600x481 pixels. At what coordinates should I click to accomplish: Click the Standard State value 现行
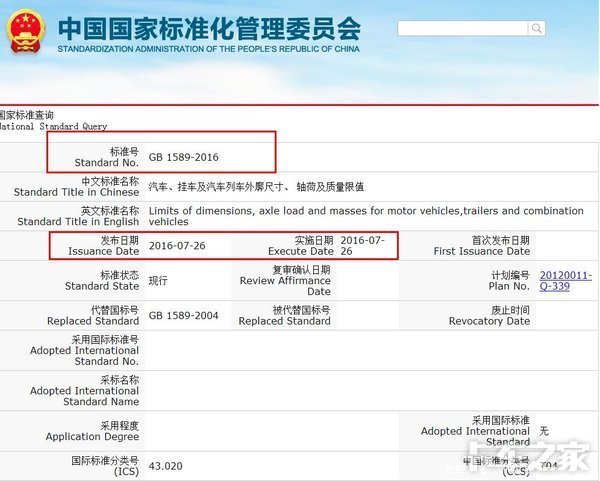(158, 280)
